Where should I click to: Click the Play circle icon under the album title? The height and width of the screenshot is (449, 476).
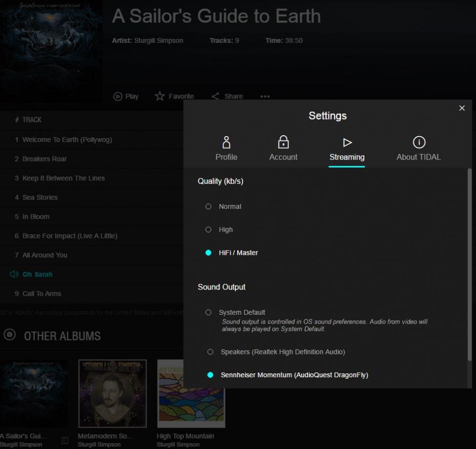point(118,96)
